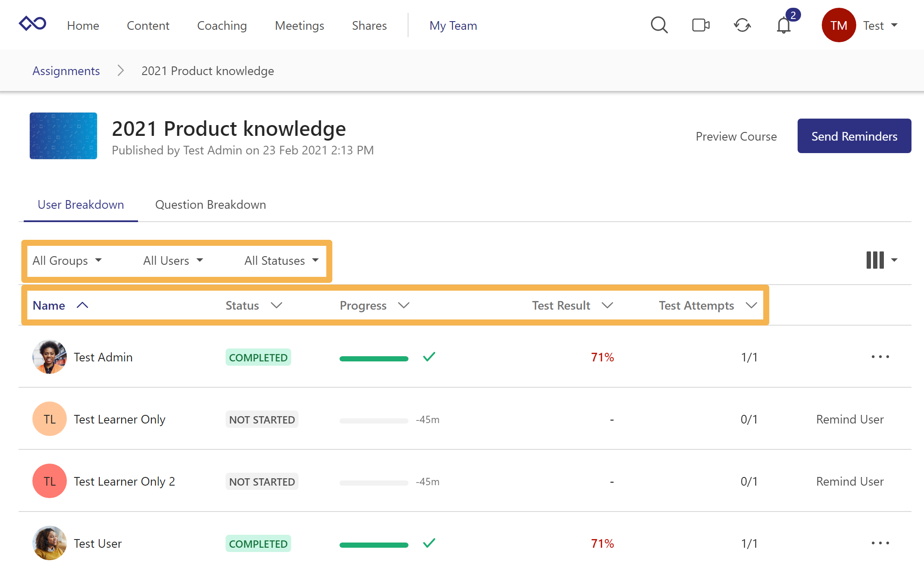Click the green checkmark beside Test Admin's progress
This screenshot has height=571, width=924.
(x=429, y=357)
